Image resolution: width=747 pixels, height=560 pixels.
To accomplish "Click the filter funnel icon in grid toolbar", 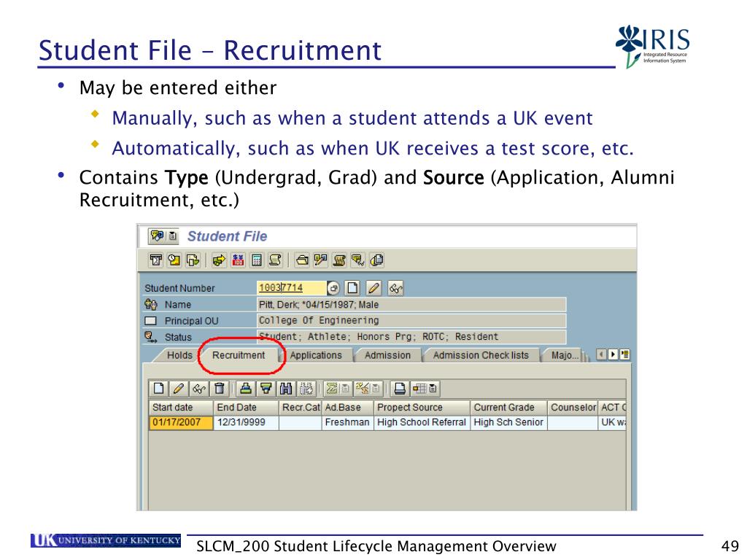I will [x=266, y=389].
